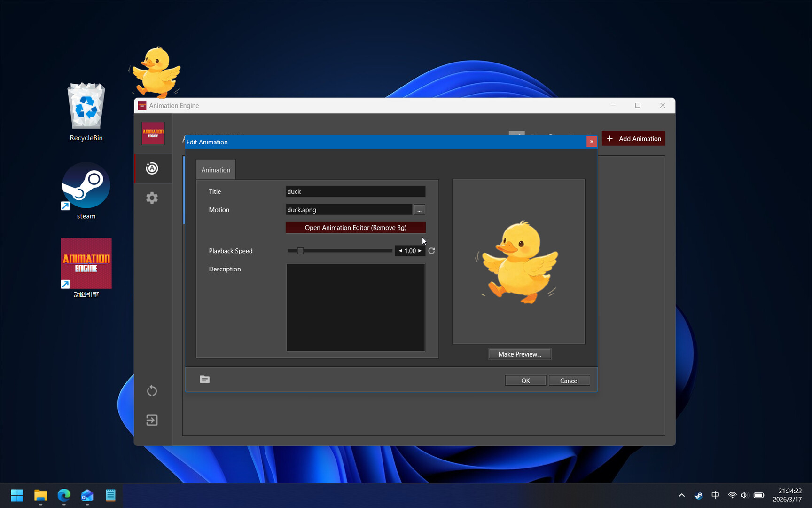Click the exit icon at sidebar bottom
Viewport: 812px width, 508px height.
click(152, 420)
